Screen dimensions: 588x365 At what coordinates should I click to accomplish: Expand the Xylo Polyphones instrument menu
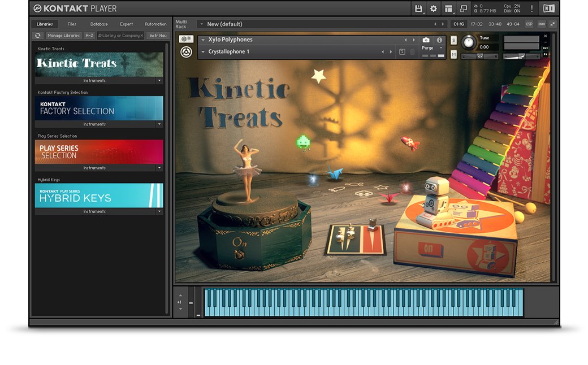(203, 40)
